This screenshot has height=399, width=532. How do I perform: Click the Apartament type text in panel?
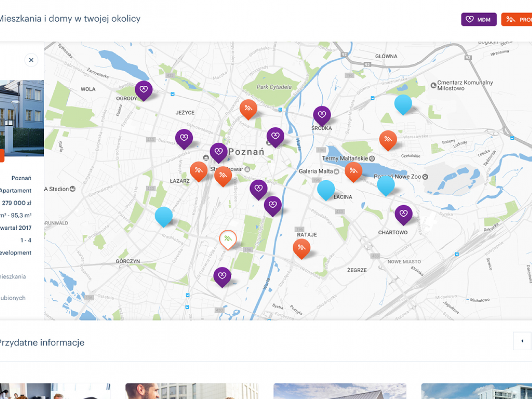tap(16, 191)
